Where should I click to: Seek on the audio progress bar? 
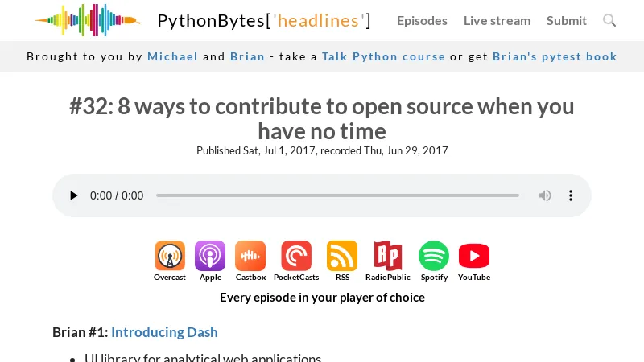pyautogui.click(x=337, y=195)
